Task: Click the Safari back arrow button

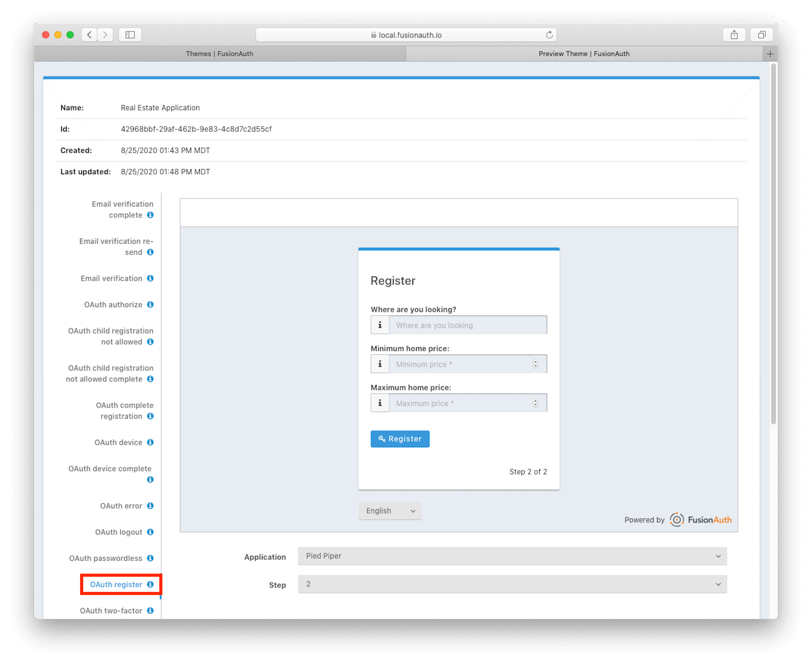Action: click(x=89, y=35)
